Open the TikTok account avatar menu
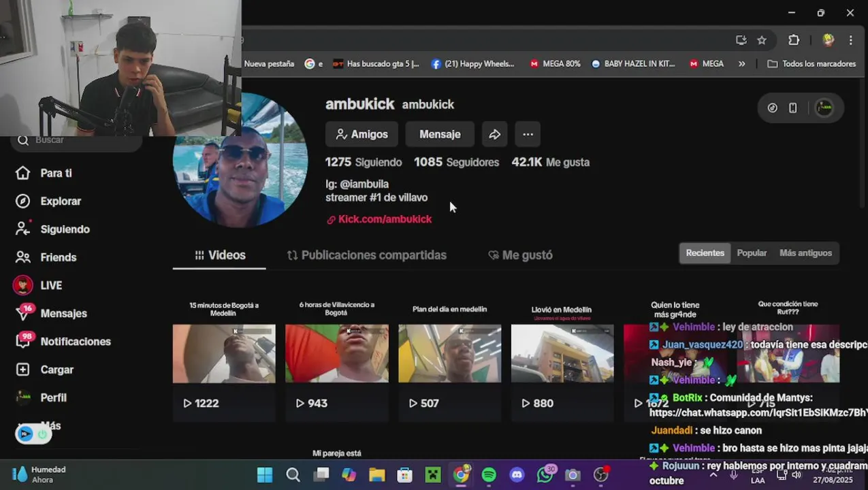Viewport: 868px width, 490px height. click(x=824, y=108)
